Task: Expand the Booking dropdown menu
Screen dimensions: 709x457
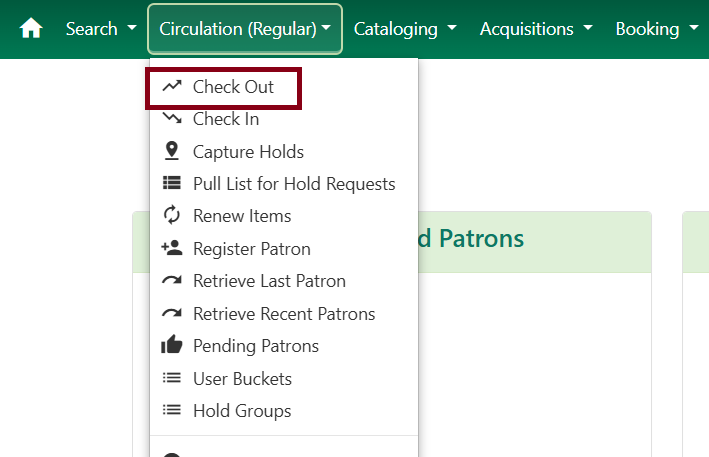Action: coord(657,29)
